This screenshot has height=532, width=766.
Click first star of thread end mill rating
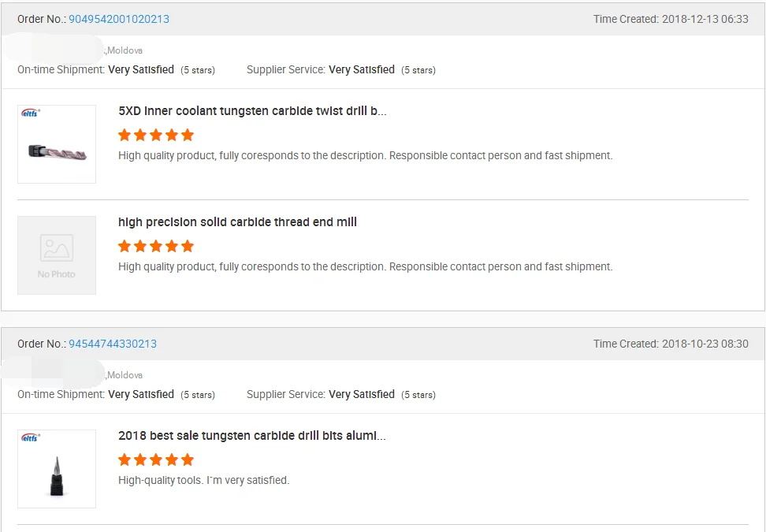pos(125,246)
